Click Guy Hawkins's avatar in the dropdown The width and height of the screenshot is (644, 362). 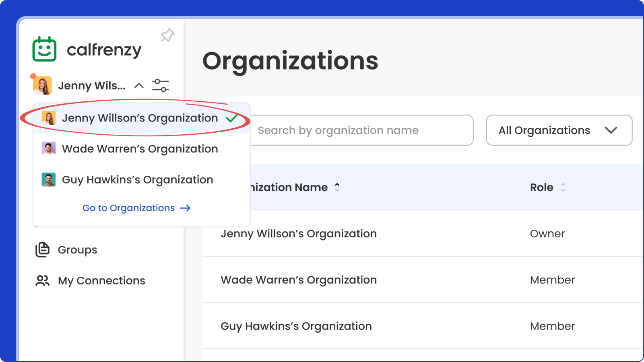(x=49, y=180)
